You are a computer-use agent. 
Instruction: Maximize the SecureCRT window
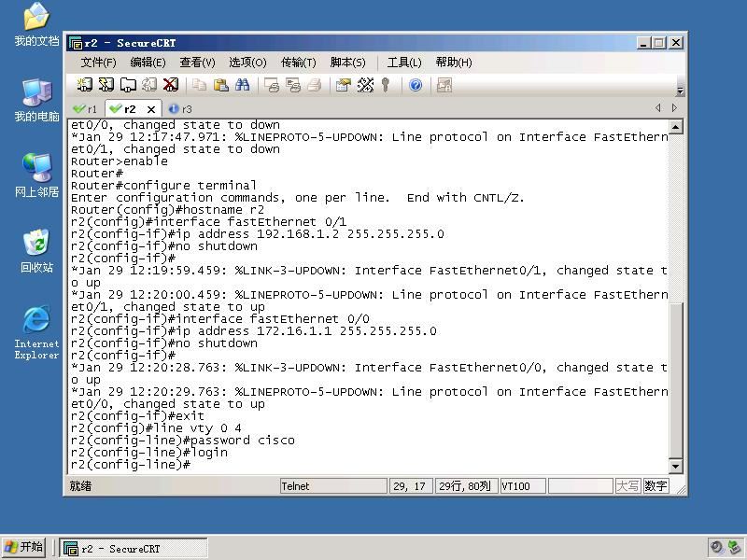coord(659,43)
